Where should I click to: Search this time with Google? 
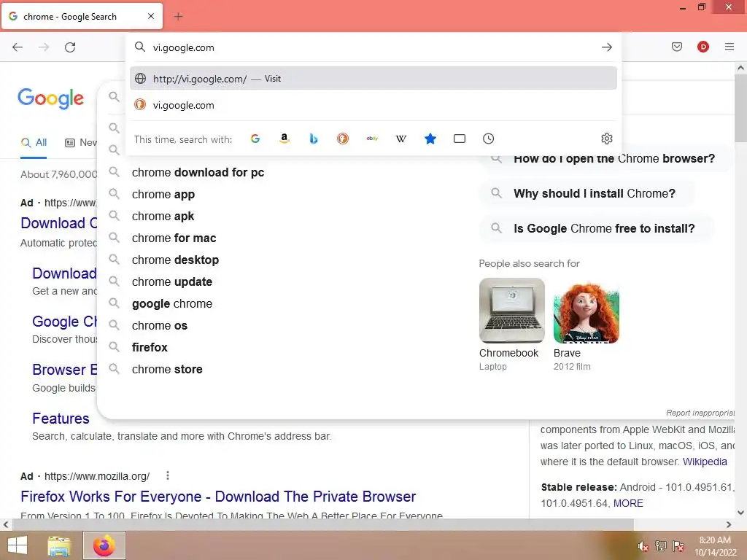click(x=255, y=139)
